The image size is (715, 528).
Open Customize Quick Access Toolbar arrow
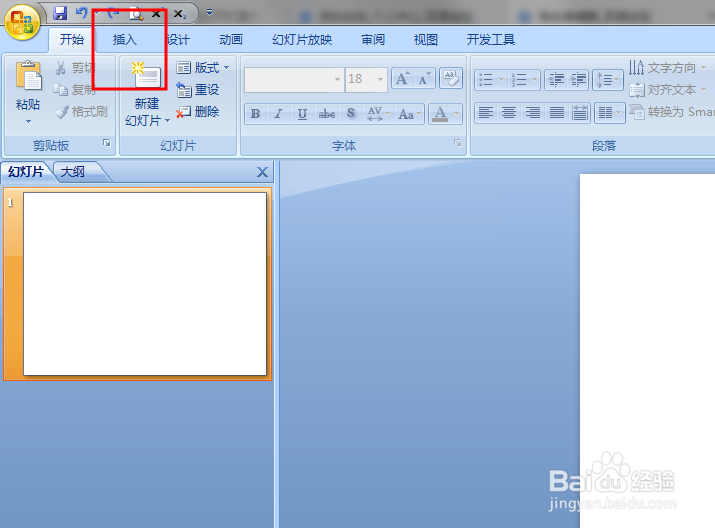point(209,12)
